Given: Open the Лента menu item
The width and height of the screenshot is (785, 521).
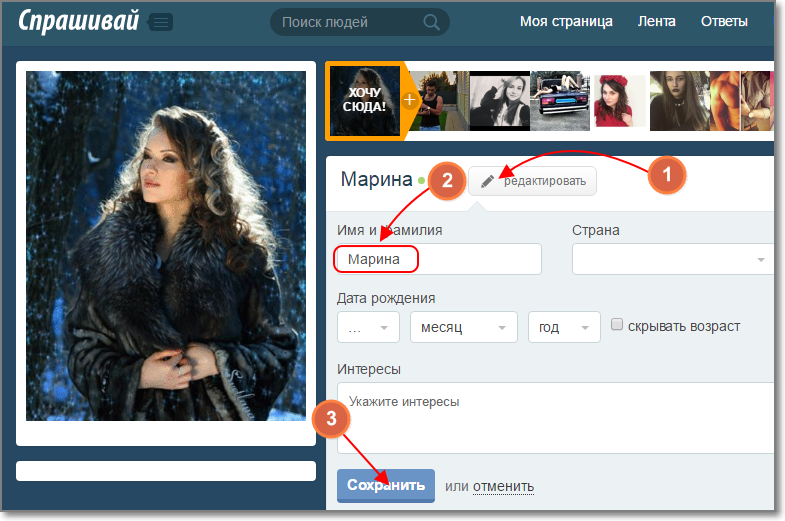Looking at the screenshot, I should tap(656, 21).
